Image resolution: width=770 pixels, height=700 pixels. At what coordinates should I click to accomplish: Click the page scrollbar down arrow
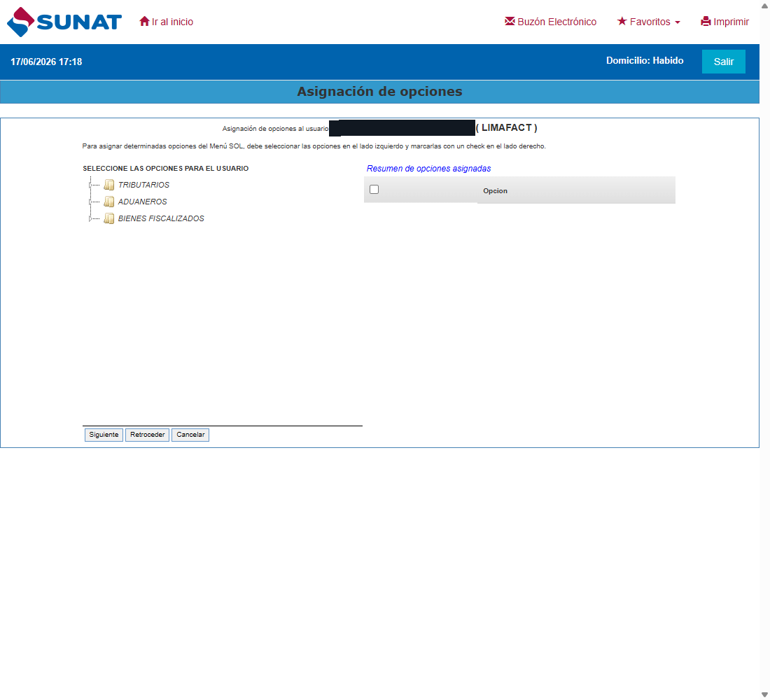764,694
